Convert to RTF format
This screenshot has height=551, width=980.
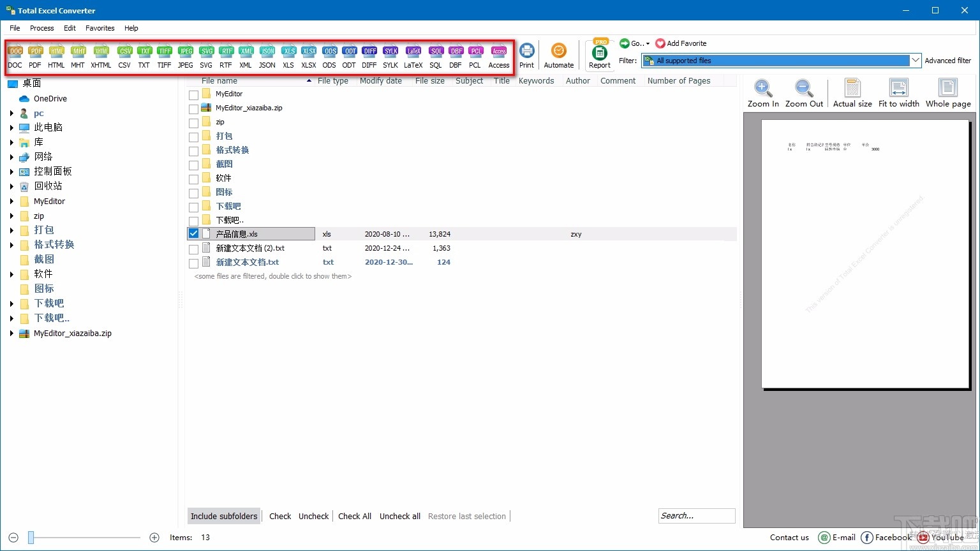[x=226, y=56]
